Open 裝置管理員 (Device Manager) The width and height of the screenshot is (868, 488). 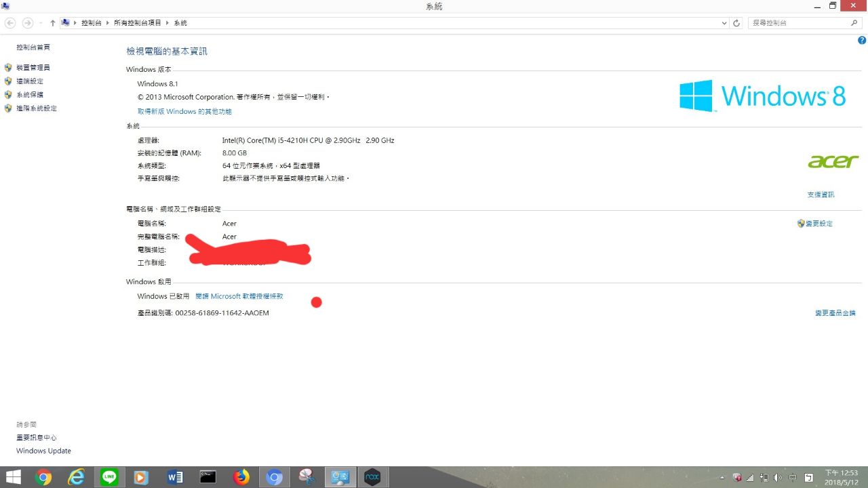click(x=33, y=68)
